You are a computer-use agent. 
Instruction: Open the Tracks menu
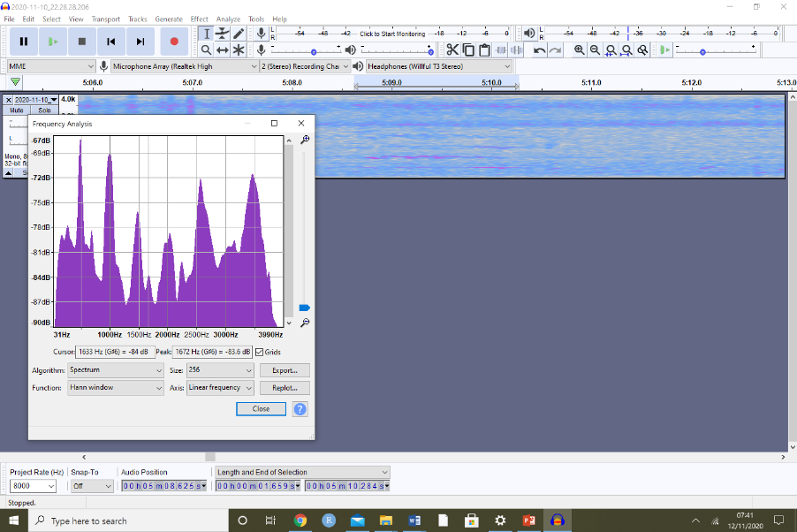pyautogui.click(x=137, y=19)
